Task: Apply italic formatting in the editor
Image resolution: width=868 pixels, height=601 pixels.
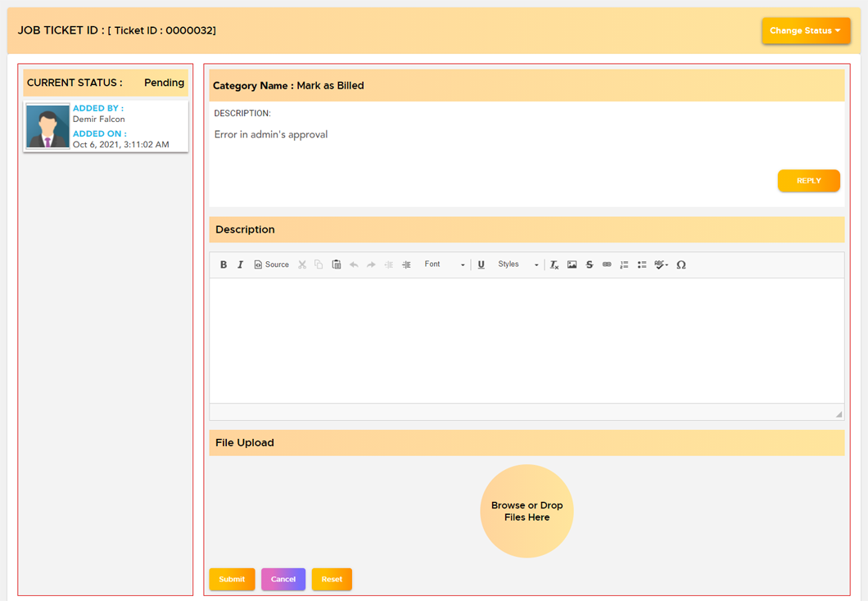Action: coord(240,264)
